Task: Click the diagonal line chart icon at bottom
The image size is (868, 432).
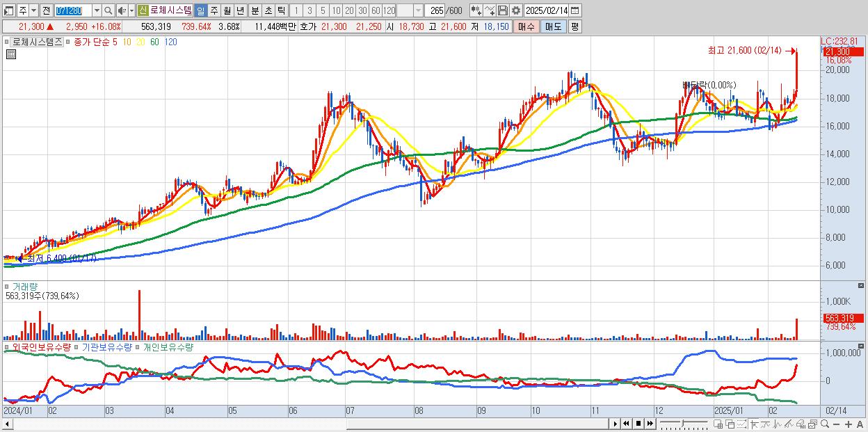Action: click(789, 424)
